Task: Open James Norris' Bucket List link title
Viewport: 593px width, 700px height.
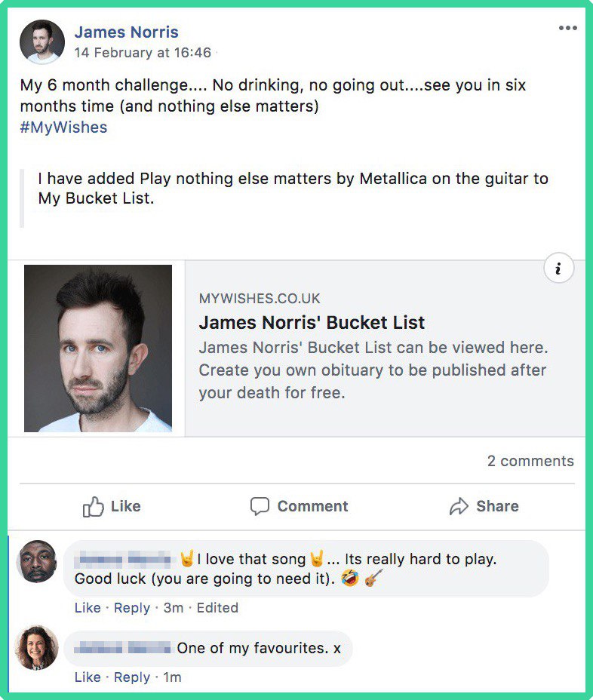Action: point(312,322)
